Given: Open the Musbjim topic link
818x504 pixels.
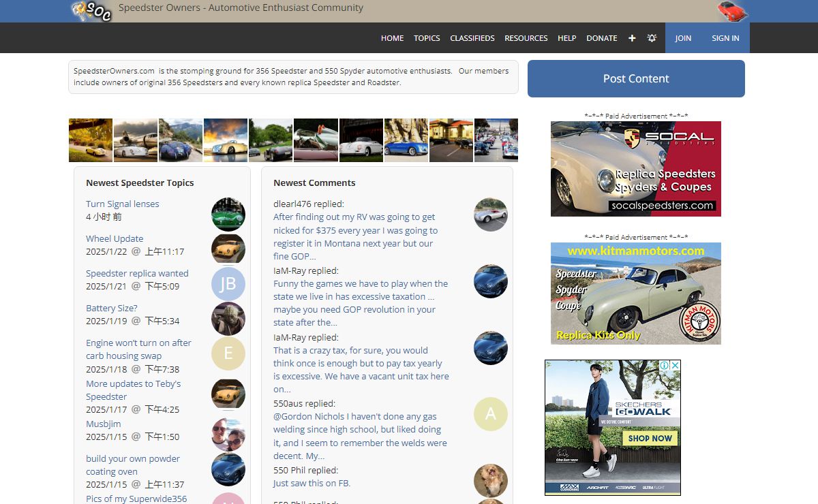Looking at the screenshot, I should click(104, 424).
